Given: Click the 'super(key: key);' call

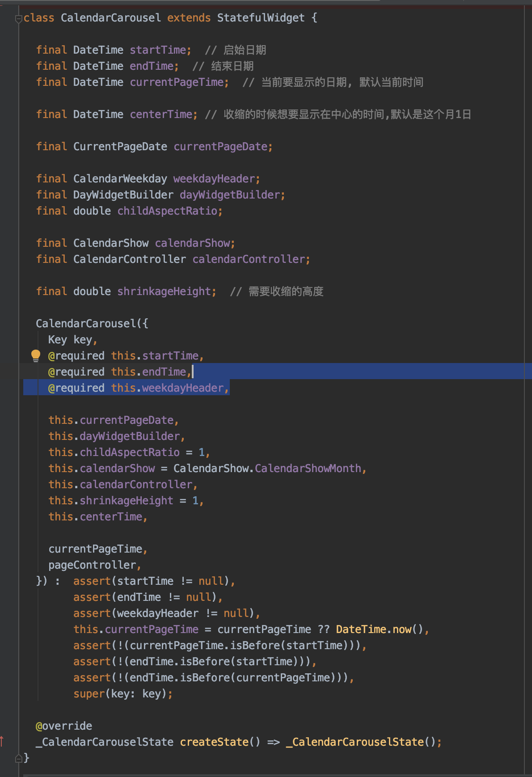Looking at the screenshot, I should [123, 694].
